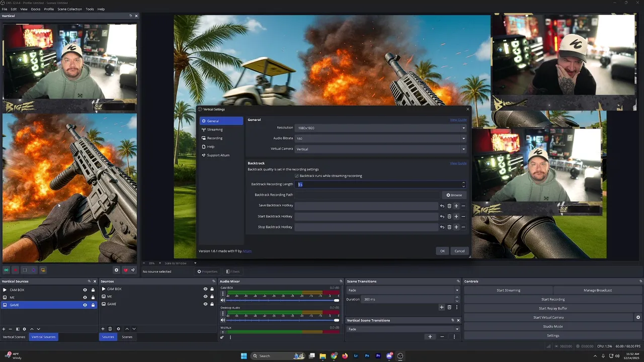This screenshot has height=362, width=644.
Task: Click OK in Vertical Settings
Action: pyautogui.click(x=442, y=251)
